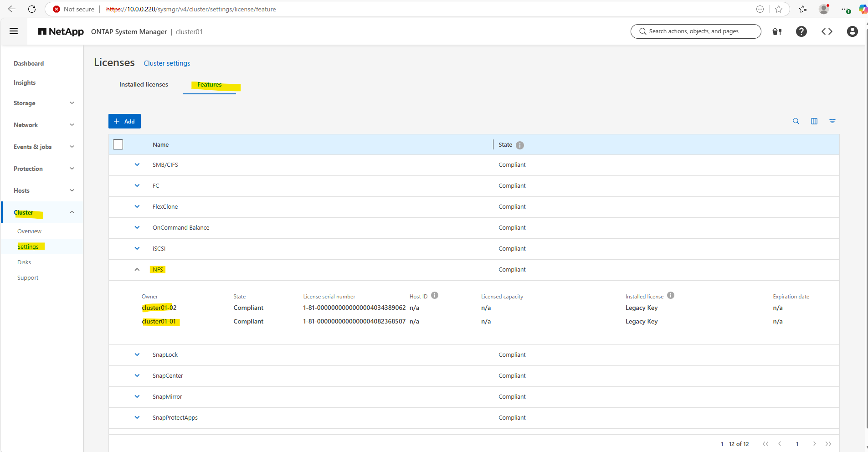Open the show/hide columns icon

point(814,121)
